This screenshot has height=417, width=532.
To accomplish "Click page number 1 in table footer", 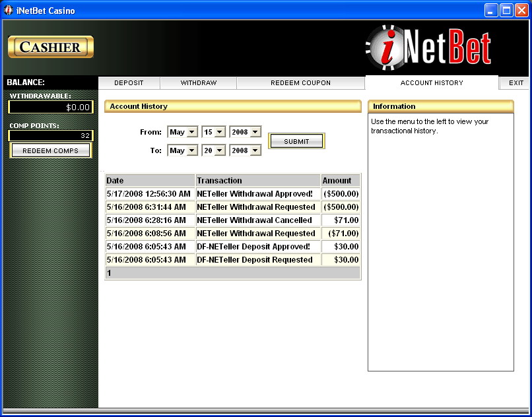I will [110, 273].
